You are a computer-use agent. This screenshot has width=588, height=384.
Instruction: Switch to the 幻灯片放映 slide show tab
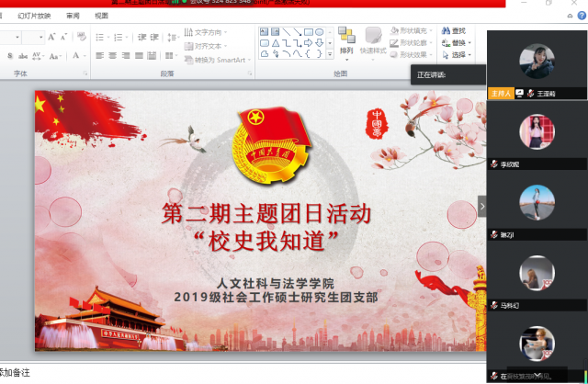click(x=34, y=16)
